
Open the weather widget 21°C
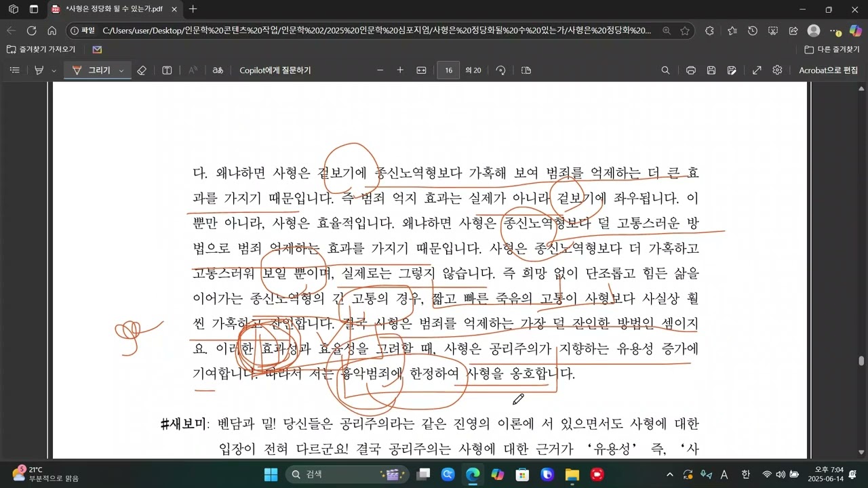45,474
